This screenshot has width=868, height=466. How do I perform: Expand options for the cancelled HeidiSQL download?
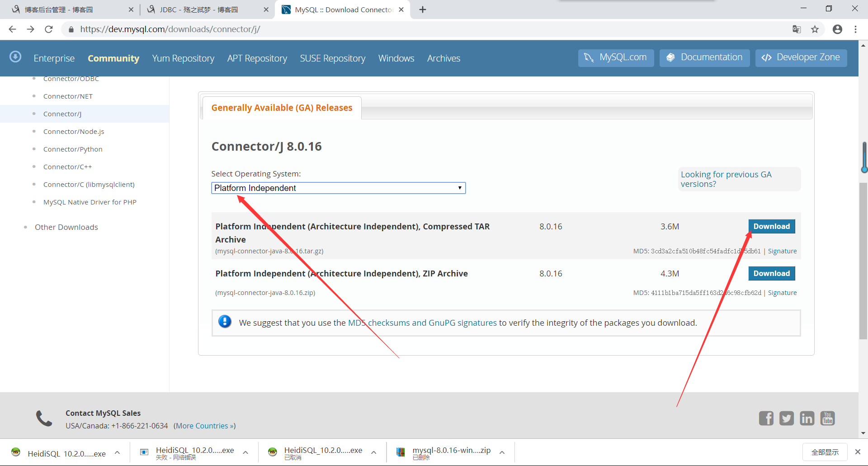coord(374,452)
